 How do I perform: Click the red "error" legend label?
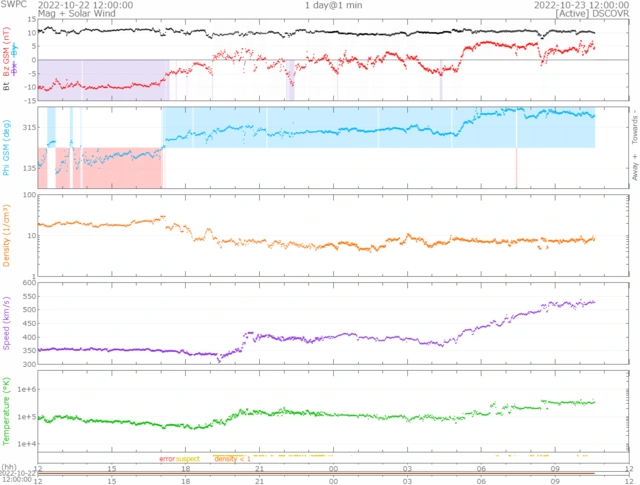tap(167, 459)
